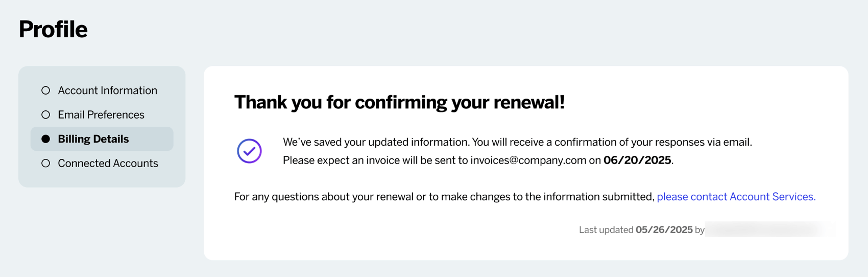Click the purple confirmation checkmark icon
This screenshot has width=868, height=277.
pyautogui.click(x=249, y=151)
